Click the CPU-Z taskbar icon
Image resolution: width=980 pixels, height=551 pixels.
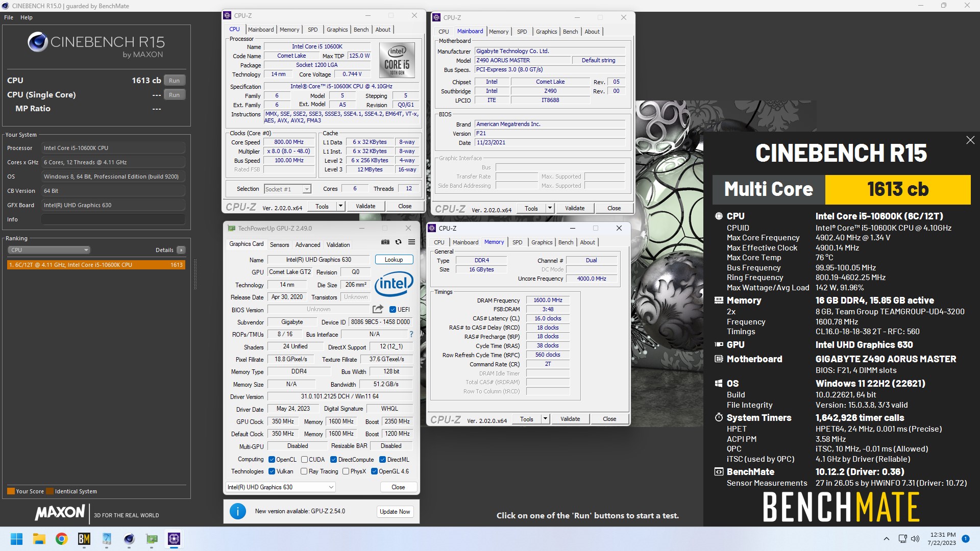click(x=174, y=539)
